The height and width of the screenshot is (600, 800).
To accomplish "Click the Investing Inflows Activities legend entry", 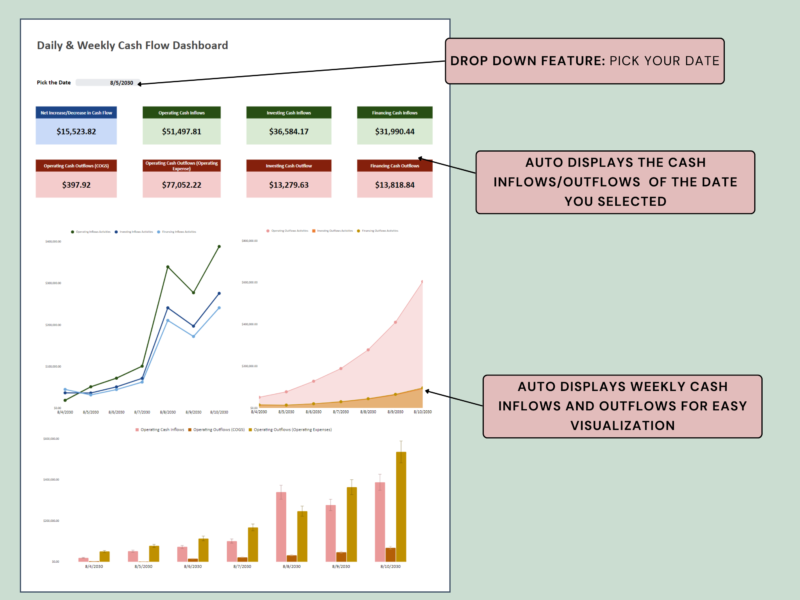I will tap(134, 232).
